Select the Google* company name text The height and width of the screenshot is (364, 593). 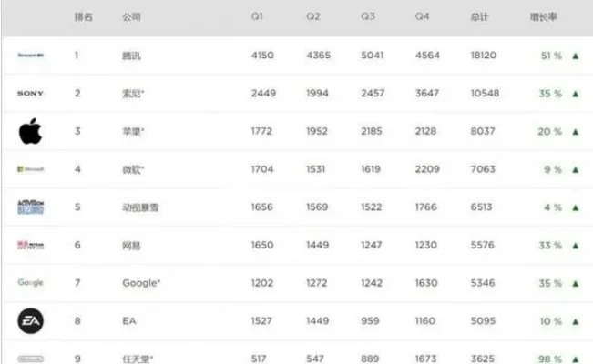click(x=141, y=283)
